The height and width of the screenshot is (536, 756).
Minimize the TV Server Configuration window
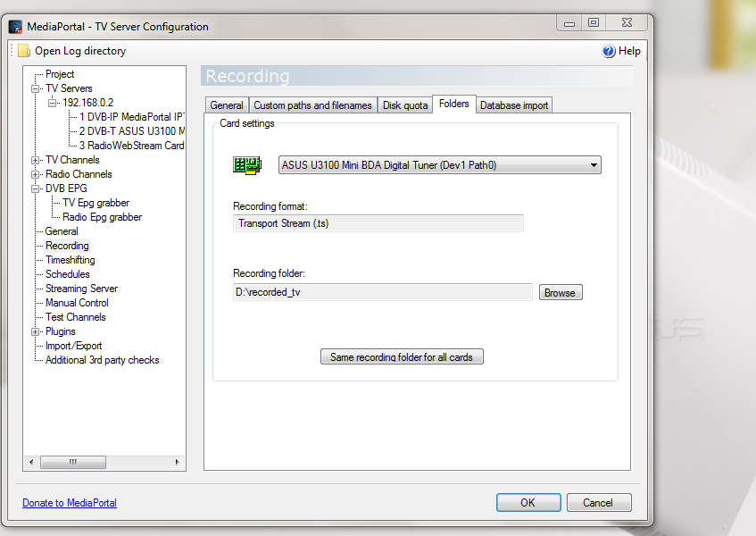569,23
